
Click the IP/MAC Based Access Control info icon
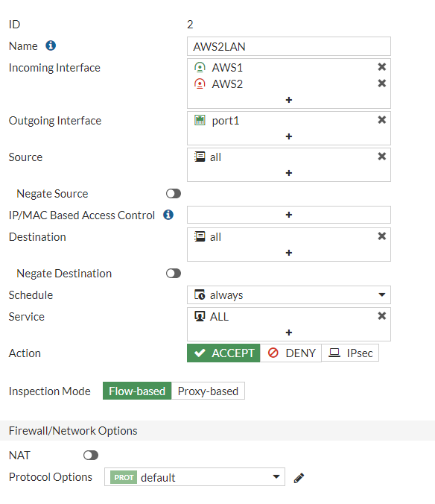click(168, 215)
